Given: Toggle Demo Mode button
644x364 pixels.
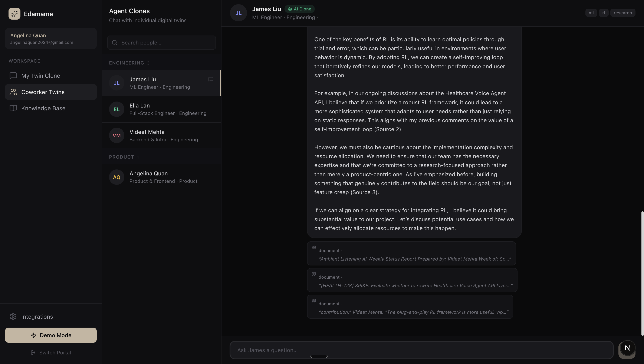Looking at the screenshot, I should click(x=51, y=335).
